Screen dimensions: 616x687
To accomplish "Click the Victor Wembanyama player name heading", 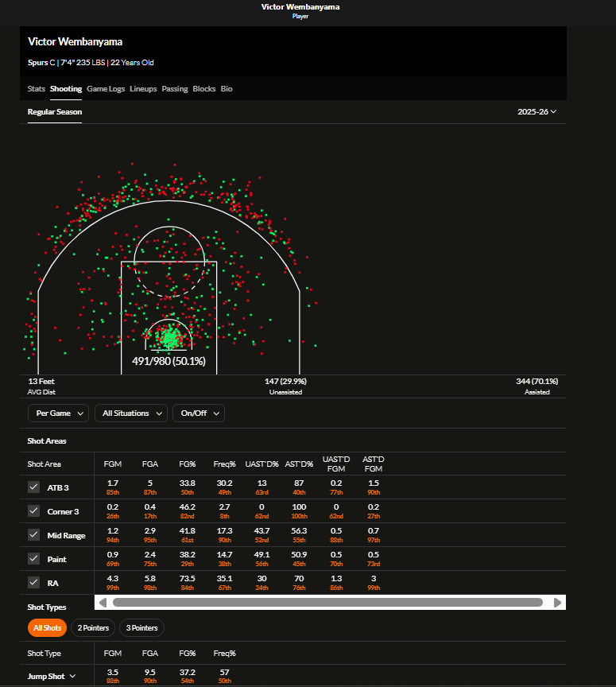I will point(75,41).
